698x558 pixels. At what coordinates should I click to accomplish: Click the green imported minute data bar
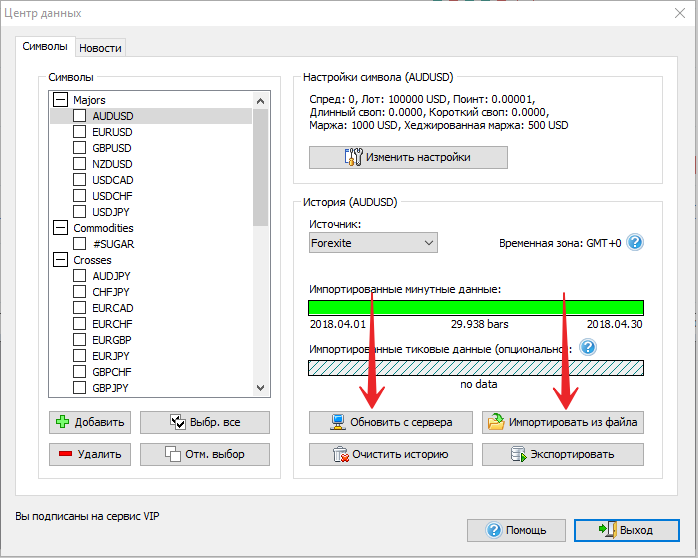pyautogui.click(x=476, y=307)
